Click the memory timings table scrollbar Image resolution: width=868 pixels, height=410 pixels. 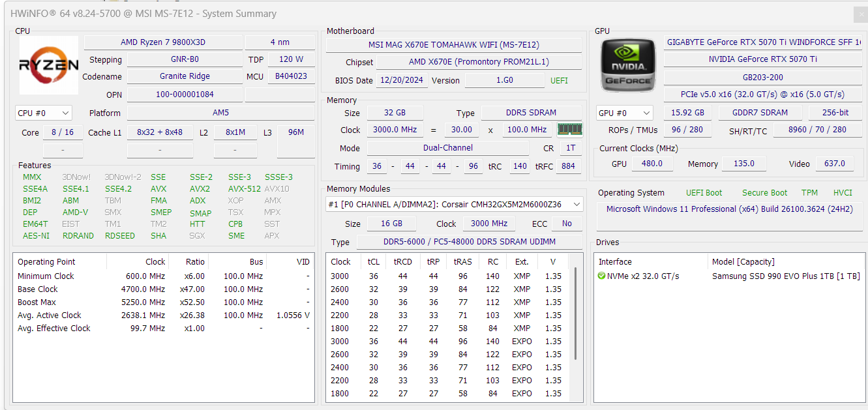pos(576,314)
